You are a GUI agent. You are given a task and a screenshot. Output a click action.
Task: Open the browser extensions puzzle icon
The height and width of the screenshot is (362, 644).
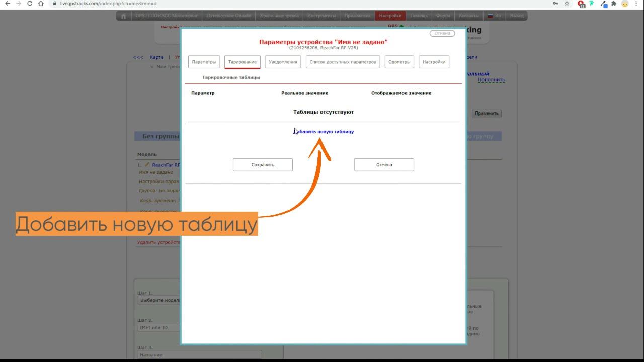click(614, 4)
